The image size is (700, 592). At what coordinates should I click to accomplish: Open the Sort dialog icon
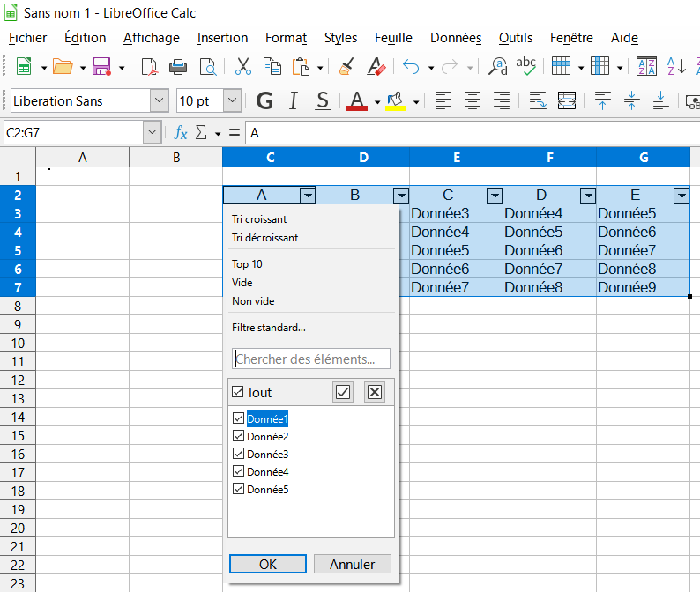tap(646, 66)
